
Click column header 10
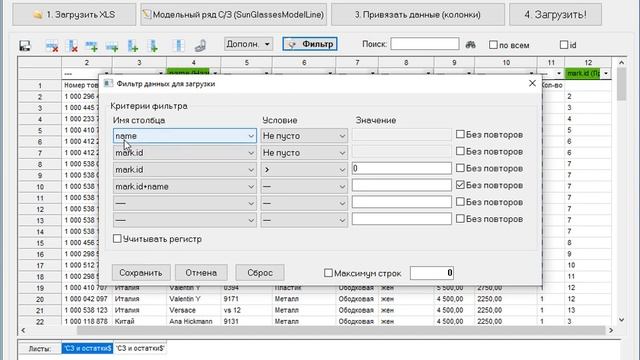click(x=506, y=62)
